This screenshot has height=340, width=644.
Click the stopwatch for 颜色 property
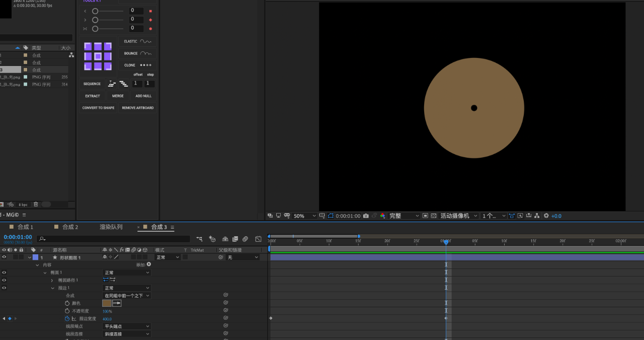(67, 303)
